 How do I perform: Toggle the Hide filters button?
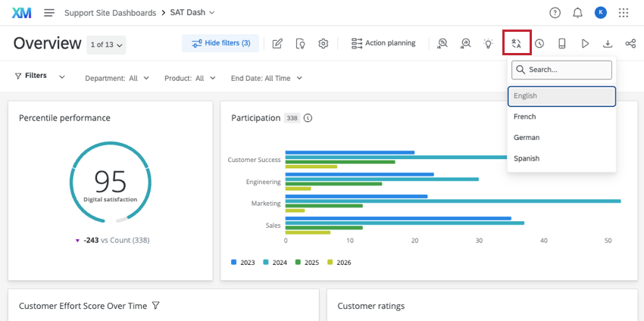click(220, 43)
